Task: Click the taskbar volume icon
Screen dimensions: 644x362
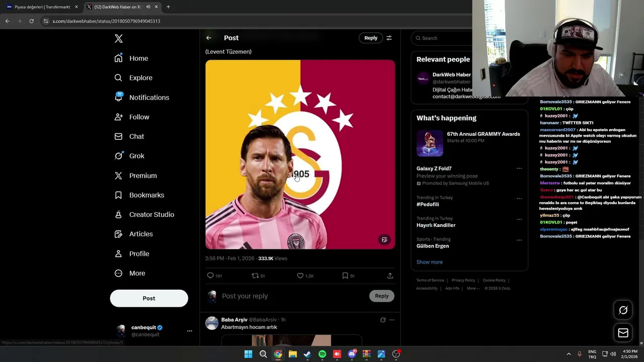Action: pyautogui.click(x=613, y=354)
